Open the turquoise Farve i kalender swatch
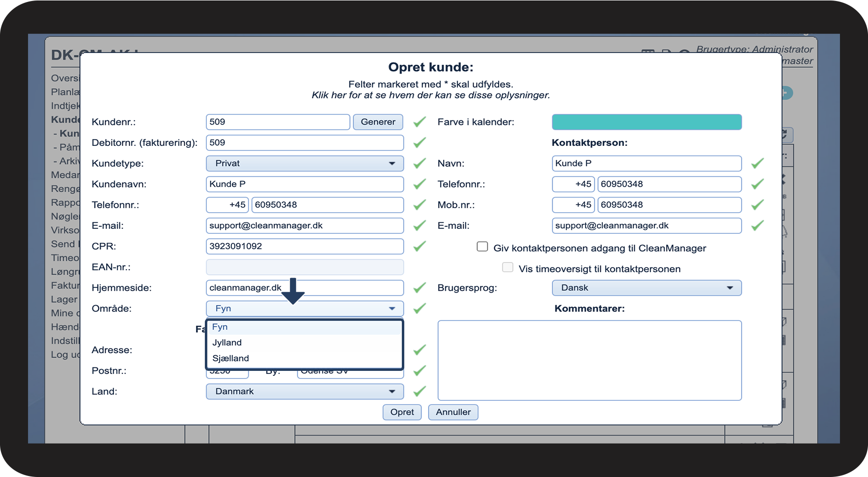Screen dimensions: 868x477 (x=646, y=122)
